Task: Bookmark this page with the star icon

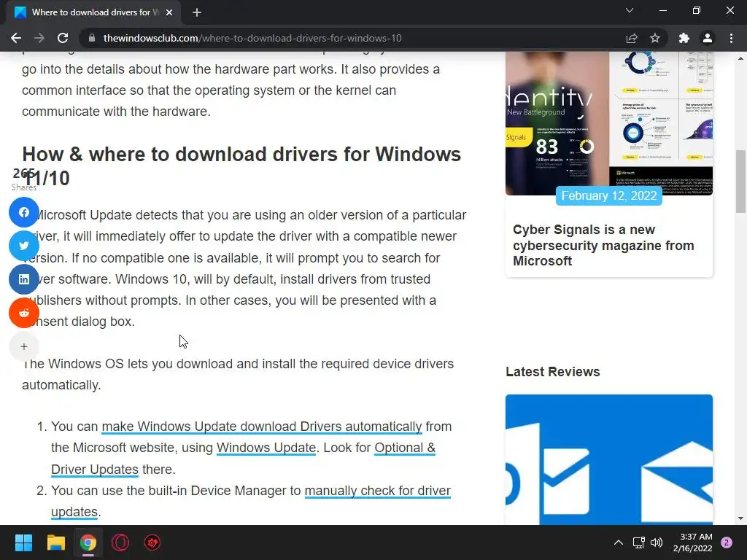Action: [x=655, y=38]
